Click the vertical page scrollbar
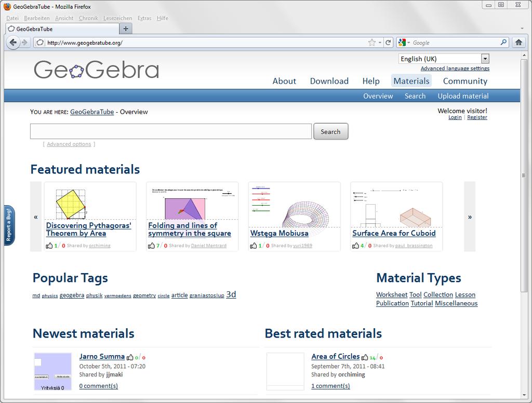Image resolution: width=532 pixels, height=403 pixels. click(524, 174)
